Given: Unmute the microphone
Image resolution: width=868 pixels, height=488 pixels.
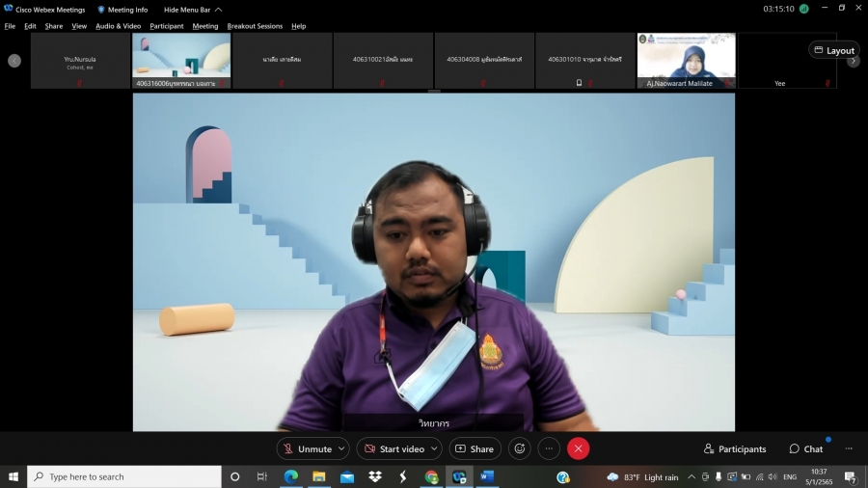Looking at the screenshot, I should pyautogui.click(x=306, y=448).
